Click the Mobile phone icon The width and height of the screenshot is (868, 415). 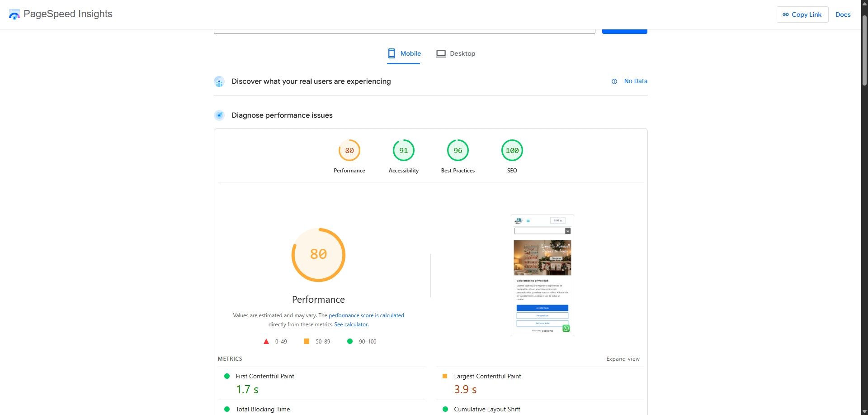click(392, 53)
